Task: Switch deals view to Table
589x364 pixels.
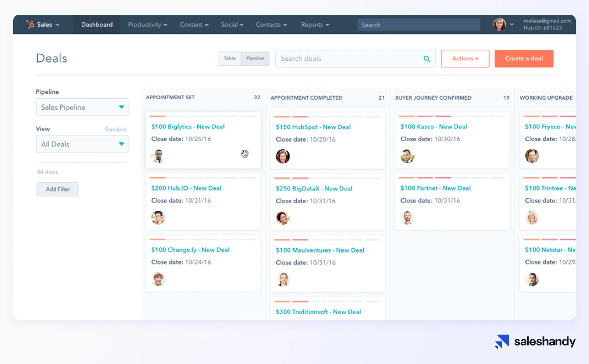Action: click(x=230, y=58)
